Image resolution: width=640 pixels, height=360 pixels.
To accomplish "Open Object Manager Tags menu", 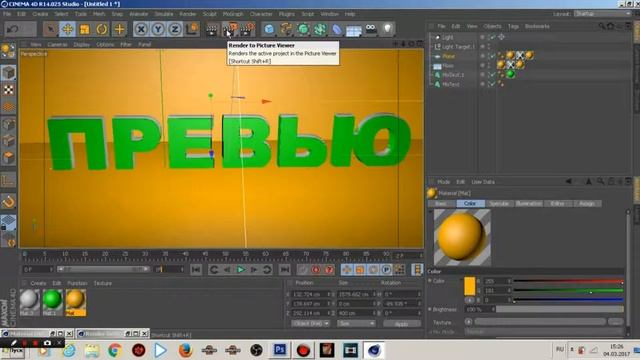I will (513, 26).
